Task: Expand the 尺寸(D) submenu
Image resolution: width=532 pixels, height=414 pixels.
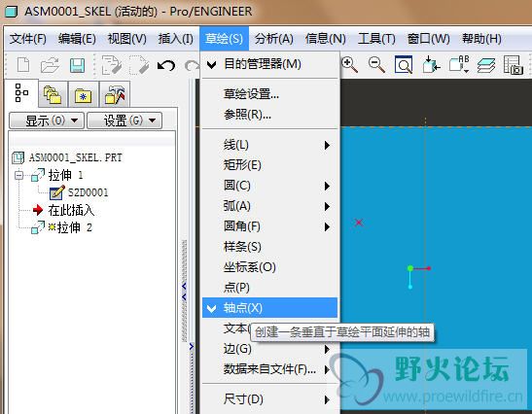Action: click(x=270, y=399)
